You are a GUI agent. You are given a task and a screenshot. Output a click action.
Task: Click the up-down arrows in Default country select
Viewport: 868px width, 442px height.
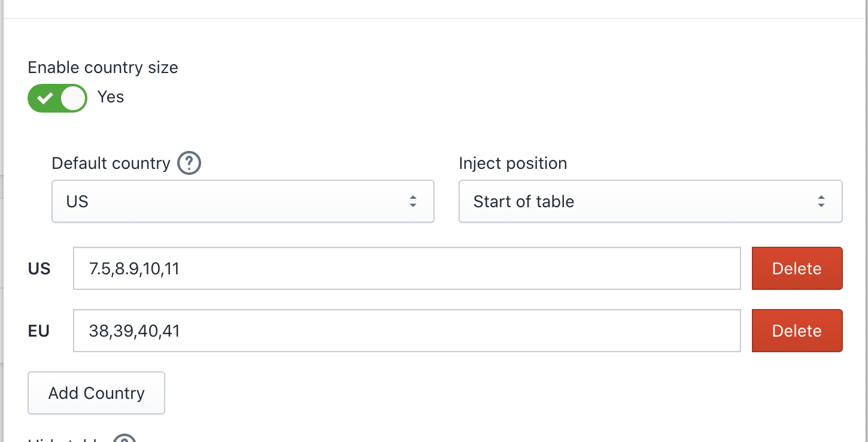412,201
